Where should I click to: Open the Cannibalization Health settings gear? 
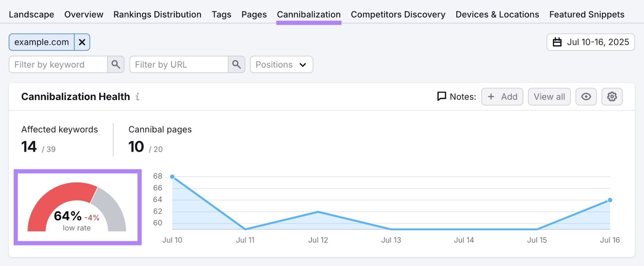point(612,97)
